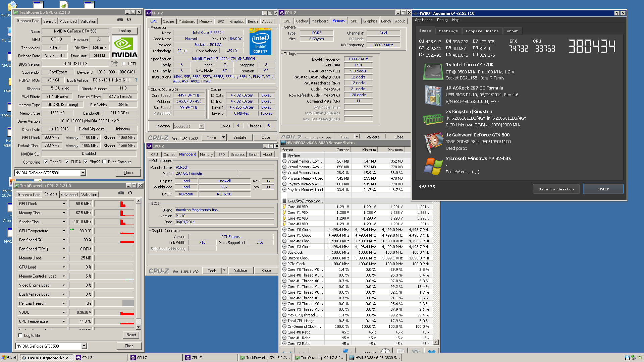Click the System group icon in HWiNFO sensor list

pos(284,156)
